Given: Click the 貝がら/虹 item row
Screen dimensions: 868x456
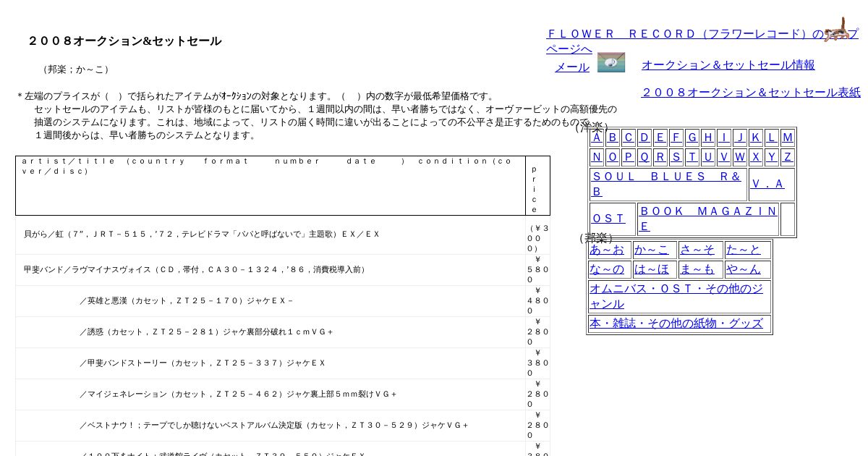Looking at the screenshot, I should [282, 235].
